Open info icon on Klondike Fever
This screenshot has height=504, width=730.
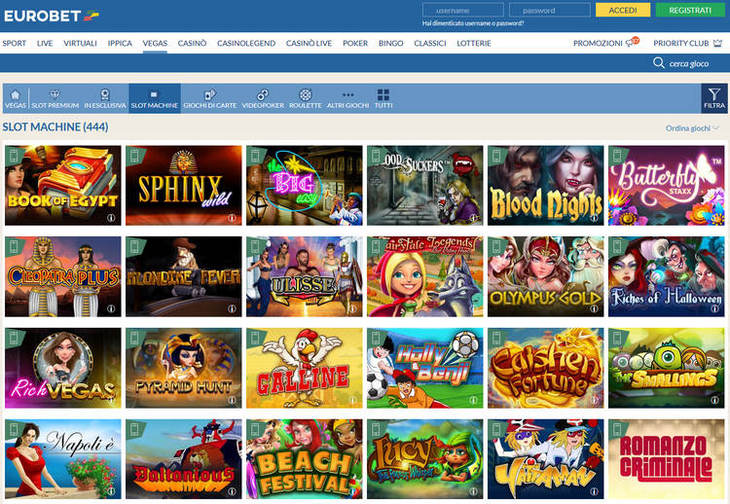tap(232, 309)
